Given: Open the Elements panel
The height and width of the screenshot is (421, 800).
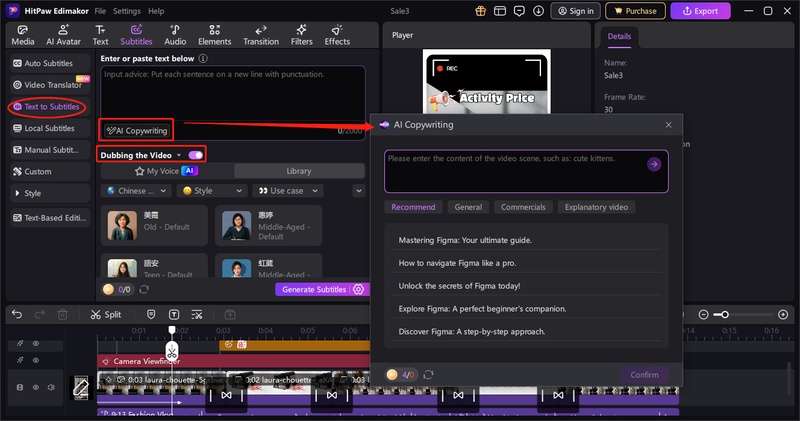Looking at the screenshot, I should 214,35.
